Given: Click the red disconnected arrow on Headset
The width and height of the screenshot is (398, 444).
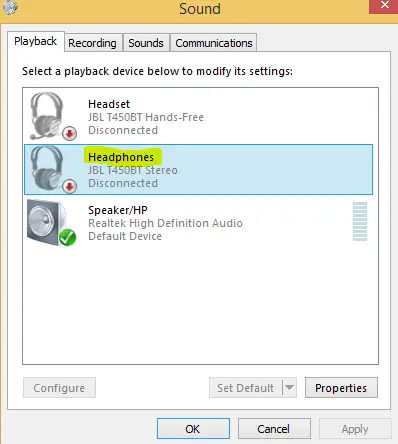Looking at the screenshot, I should [69, 133].
